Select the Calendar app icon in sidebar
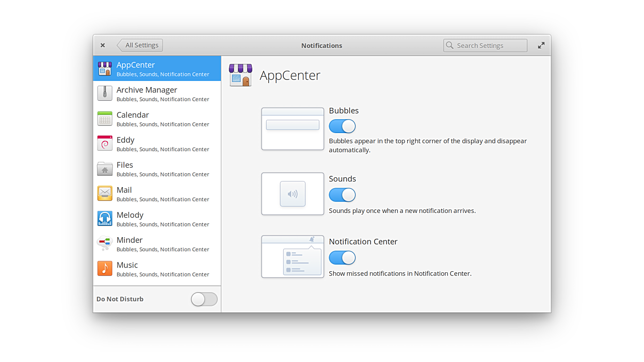Screen dimensions: 644x362 105,119
